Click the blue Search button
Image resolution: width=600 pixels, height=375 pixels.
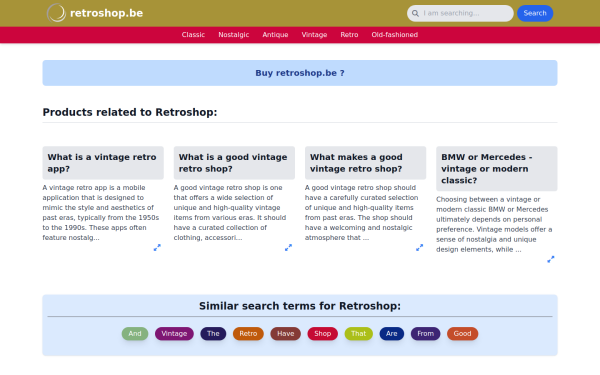(x=535, y=13)
